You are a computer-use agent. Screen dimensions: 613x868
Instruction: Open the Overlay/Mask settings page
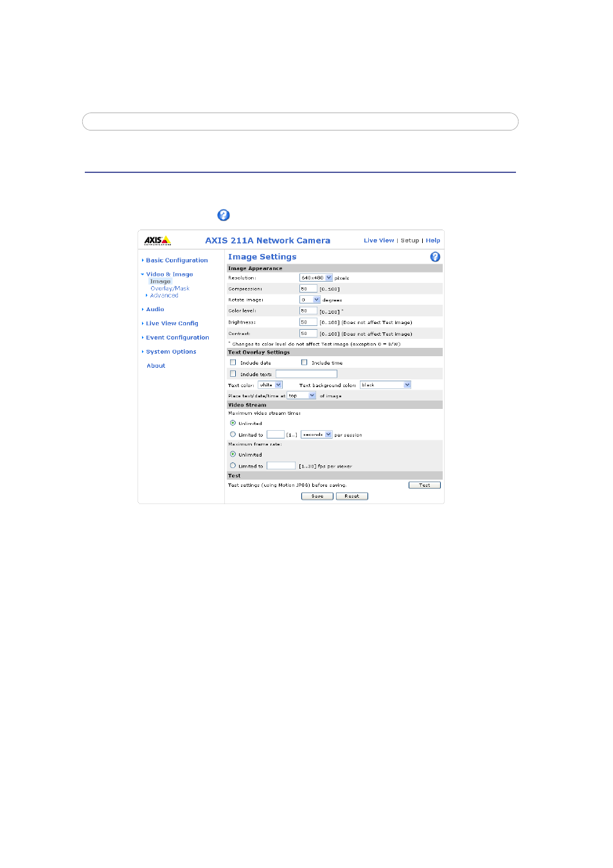[x=170, y=289]
